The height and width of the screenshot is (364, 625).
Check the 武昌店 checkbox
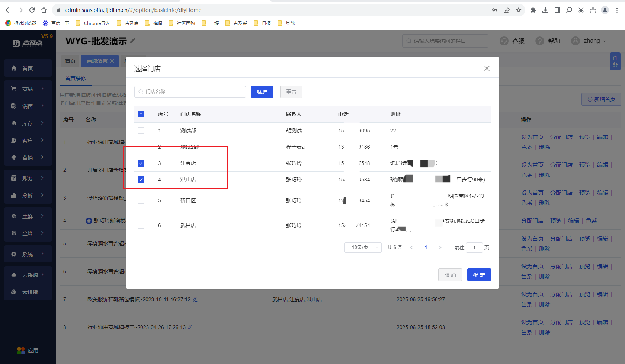click(x=141, y=225)
